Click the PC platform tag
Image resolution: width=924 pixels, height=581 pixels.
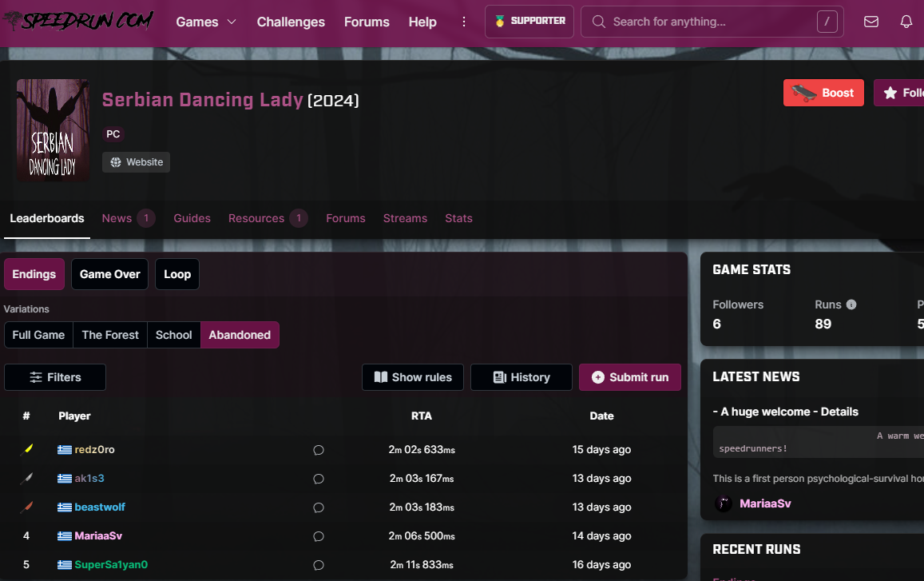click(113, 134)
